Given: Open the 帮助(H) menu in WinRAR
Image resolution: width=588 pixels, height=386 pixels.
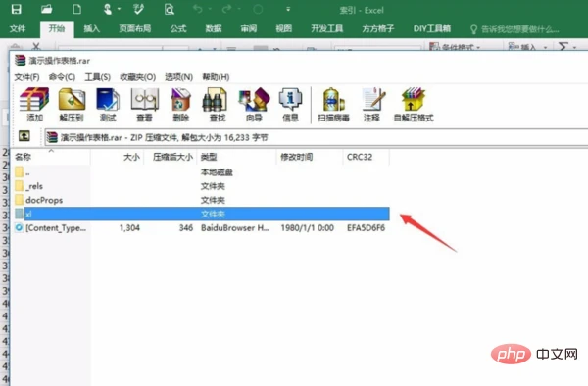Looking at the screenshot, I should click(x=216, y=77).
